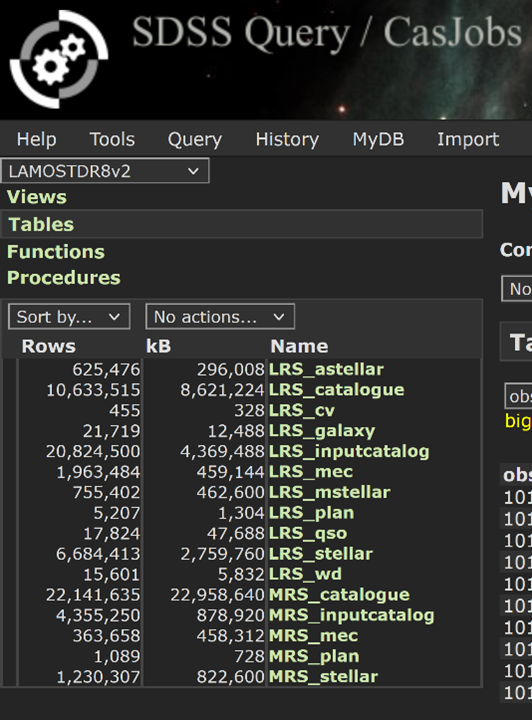Viewport: 532px width, 720px height.
Task: Open the LRS_stellar table
Action: pos(320,554)
